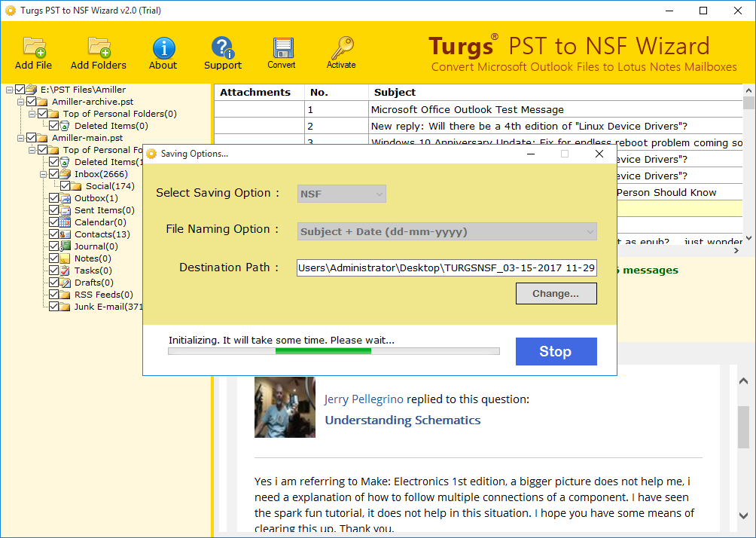This screenshot has height=538, width=756.
Task: Open the Understanding Schematics link
Action: 403,420
